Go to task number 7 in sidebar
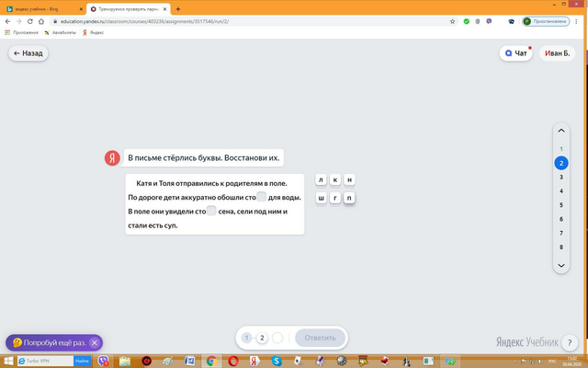 pyautogui.click(x=561, y=233)
